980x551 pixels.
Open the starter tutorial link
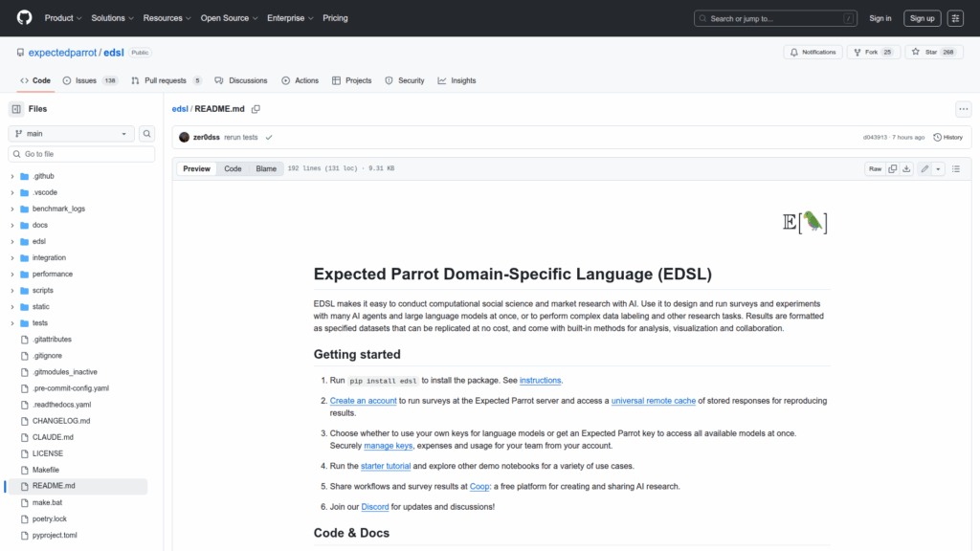pos(386,466)
